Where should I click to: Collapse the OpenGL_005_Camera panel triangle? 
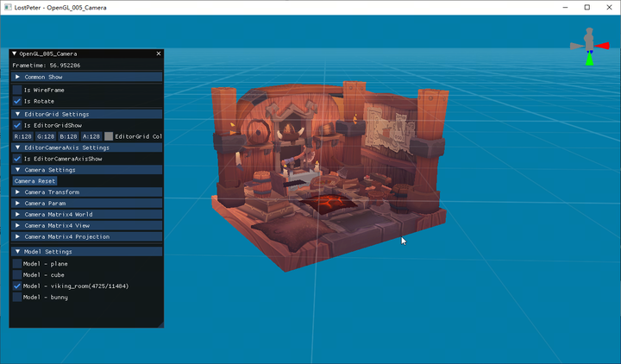click(15, 53)
